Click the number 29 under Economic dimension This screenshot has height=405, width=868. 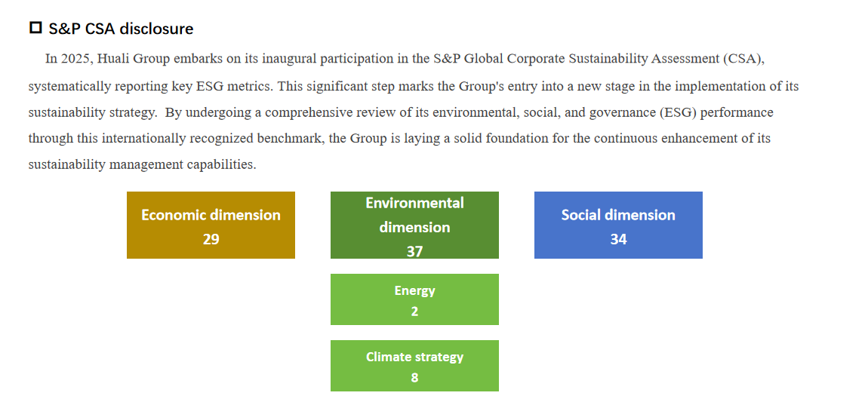click(211, 239)
